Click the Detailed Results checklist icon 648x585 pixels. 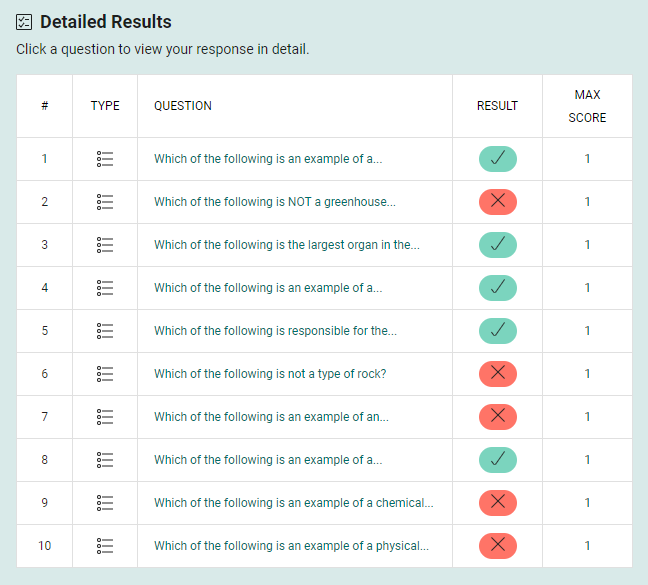pyautogui.click(x=24, y=22)
